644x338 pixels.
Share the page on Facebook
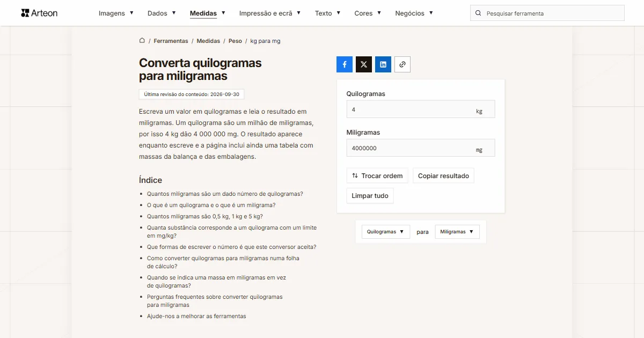(x=345, y=64)
